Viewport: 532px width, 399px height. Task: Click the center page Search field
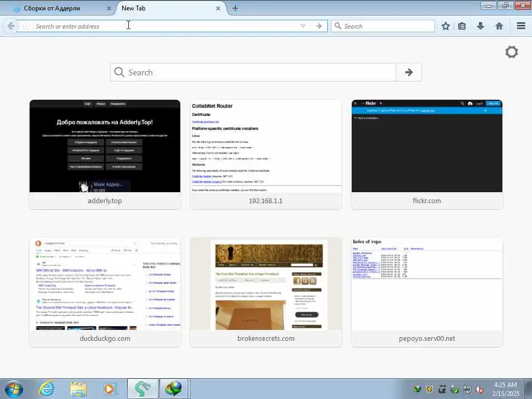(253, 72)
